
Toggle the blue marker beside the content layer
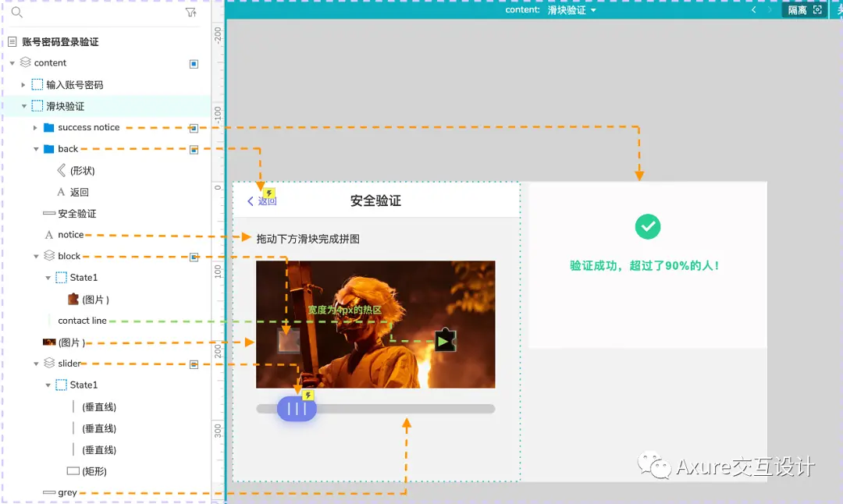click(193, 63)
